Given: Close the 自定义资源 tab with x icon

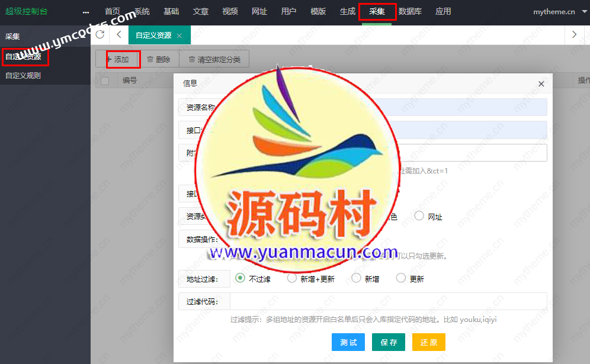Looking at the screenshot, I should (x=179, y=36).
